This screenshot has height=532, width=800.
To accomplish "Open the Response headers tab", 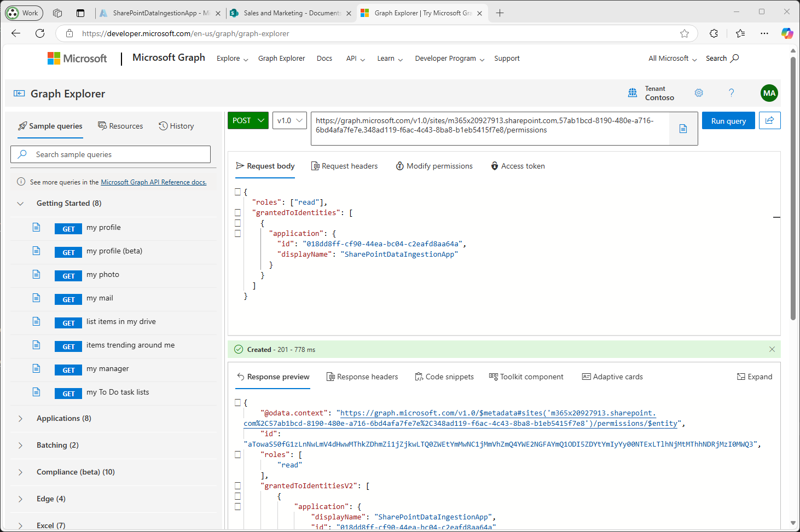I will [362, 377].
